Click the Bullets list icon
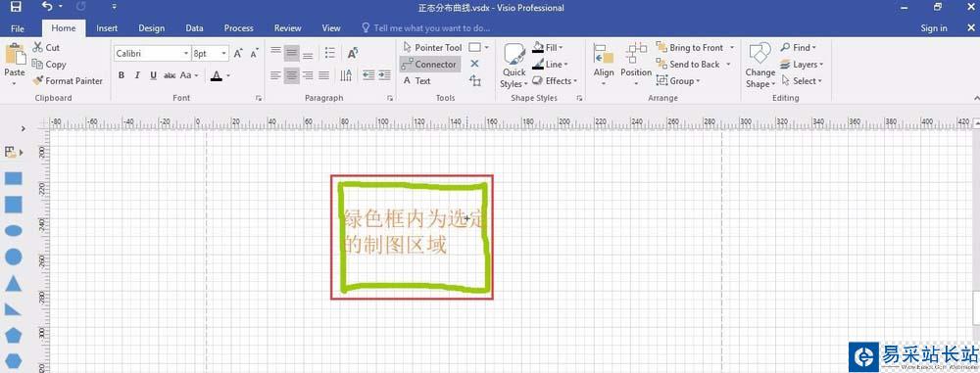This screenshot has height=373, width=980. pyautogui.click(x=330, y=54)
